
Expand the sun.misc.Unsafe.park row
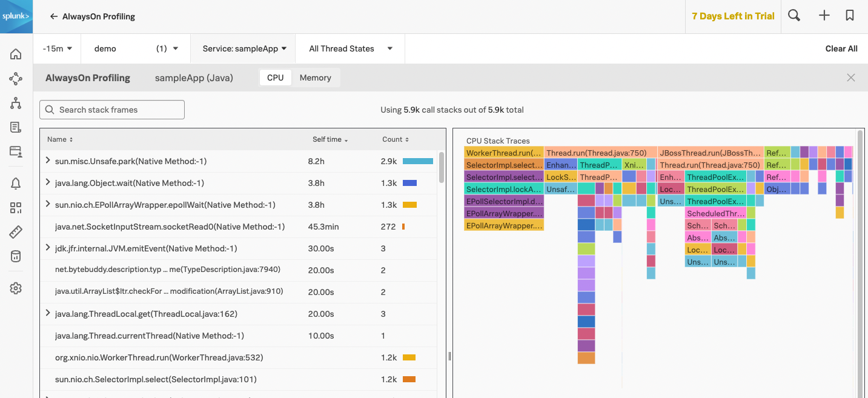click(48, 161)
